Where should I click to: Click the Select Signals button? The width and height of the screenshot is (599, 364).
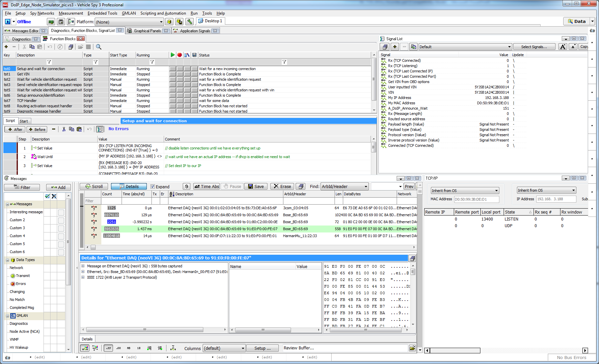click(x=534, y=47)
